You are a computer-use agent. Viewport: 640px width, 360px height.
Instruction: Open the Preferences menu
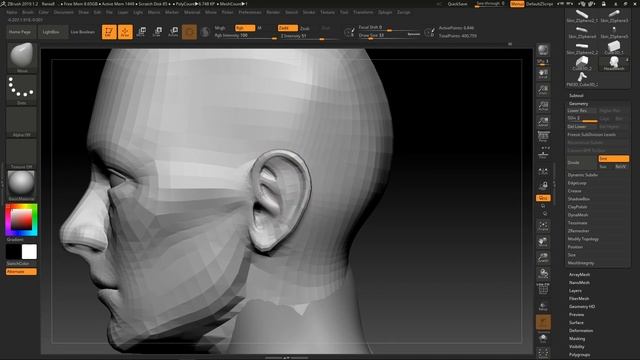click(x=250, y=12)
